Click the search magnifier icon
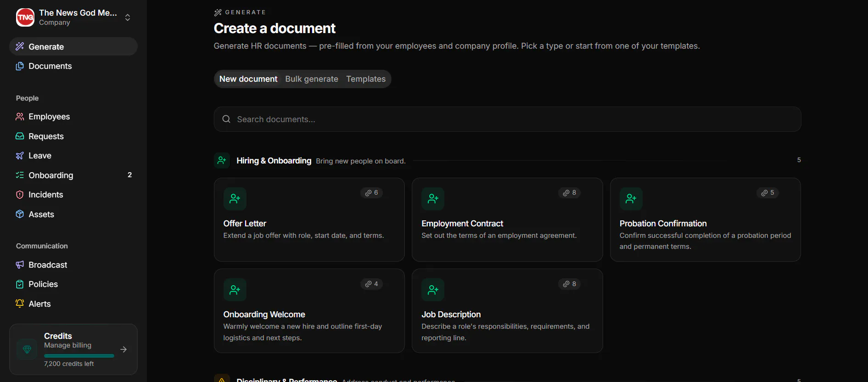The height and width of the screenshot is (382, 868). [226, 119]
